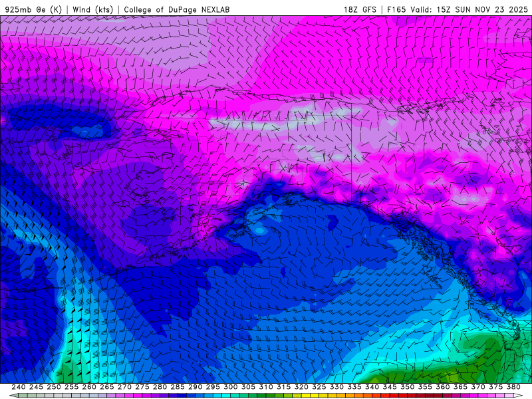Click the 245 colorbar scale label
Screen dimensions: 532x399
pos(37,387)
